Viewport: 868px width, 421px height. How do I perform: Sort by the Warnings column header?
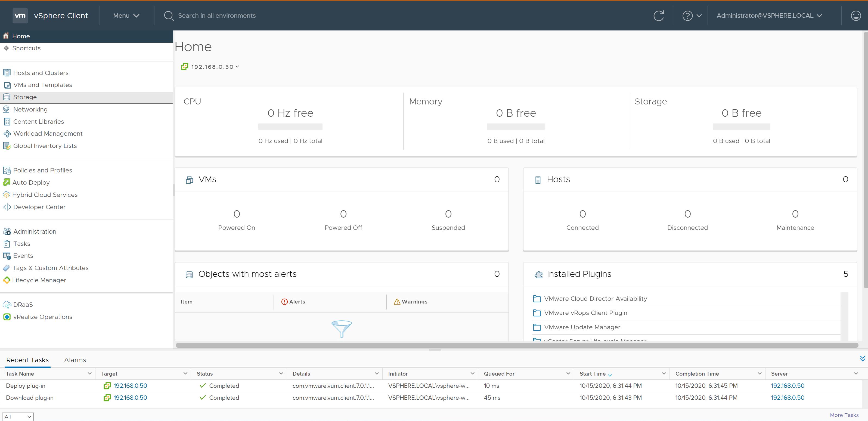410,302
